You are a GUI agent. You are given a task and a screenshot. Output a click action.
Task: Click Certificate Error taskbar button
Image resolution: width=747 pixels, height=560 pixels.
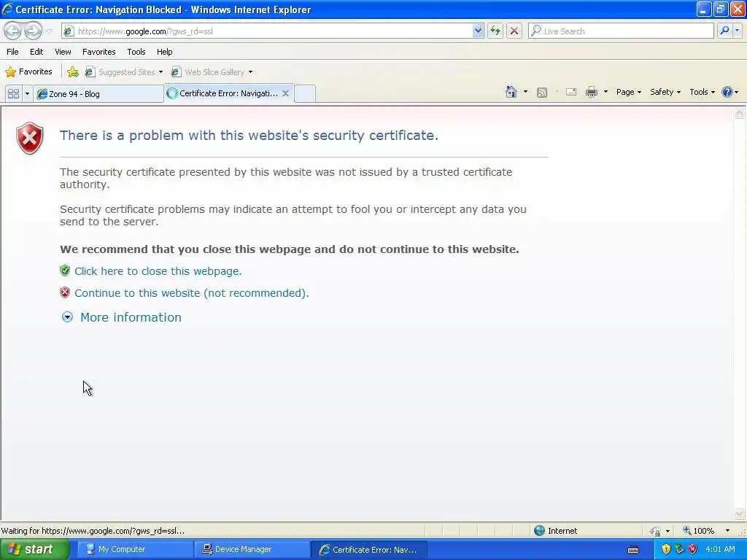point(368,550)
